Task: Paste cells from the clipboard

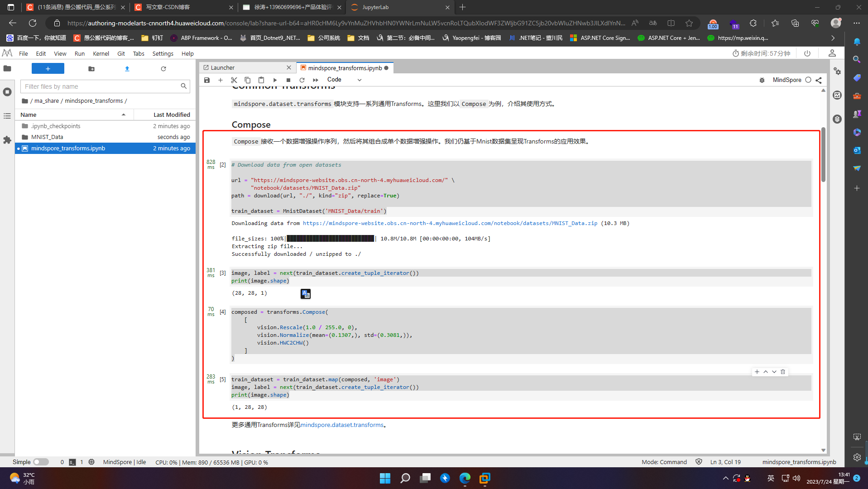Action: tap(261, 80)
